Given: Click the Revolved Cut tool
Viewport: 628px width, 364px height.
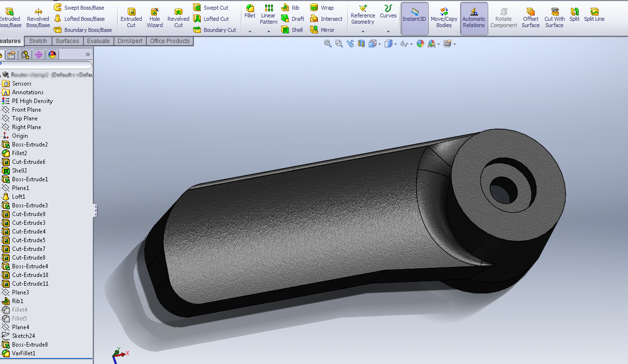Looking at the screenshot, I should [179, 17].
